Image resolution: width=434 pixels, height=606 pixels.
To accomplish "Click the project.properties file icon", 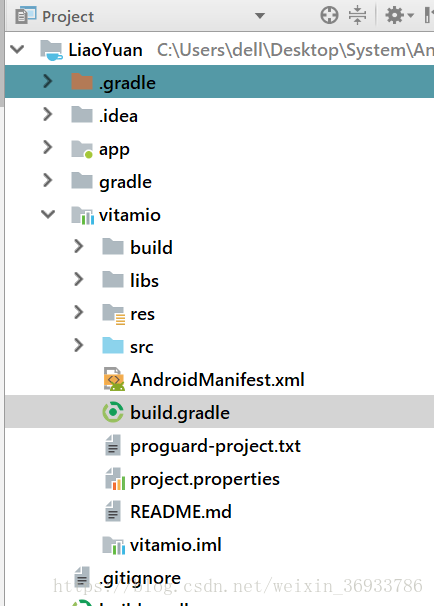I will pyautogui.click(x=115, y=478).
